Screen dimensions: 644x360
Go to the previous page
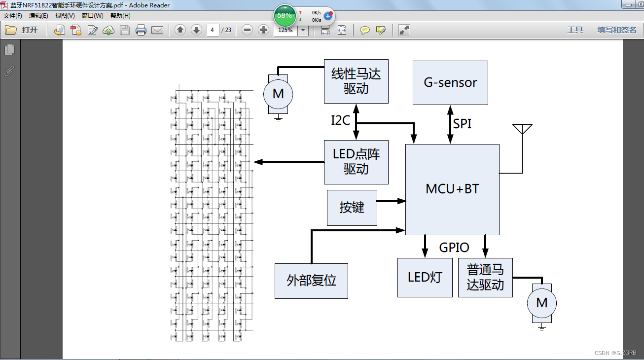click(x=180, y=30)
